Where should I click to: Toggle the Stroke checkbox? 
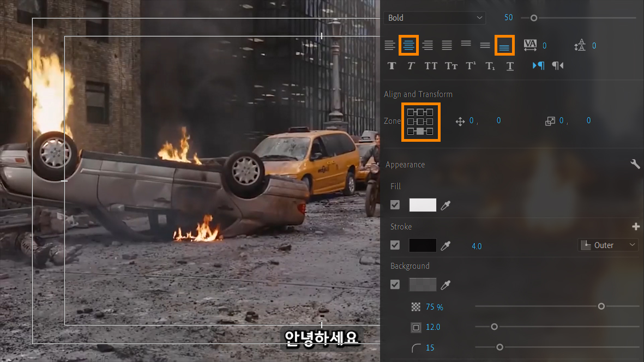[395, 245]
